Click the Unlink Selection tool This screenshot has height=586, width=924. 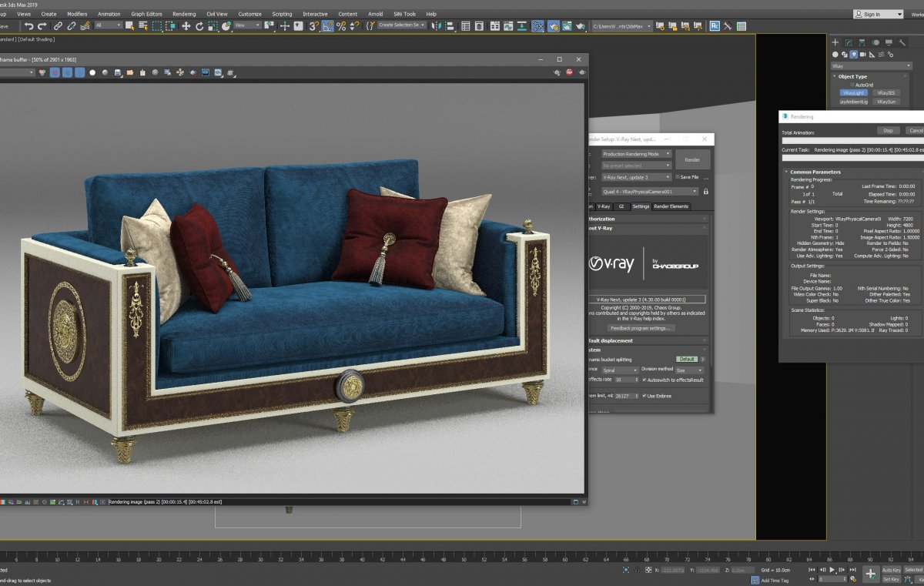coord(71,25)
